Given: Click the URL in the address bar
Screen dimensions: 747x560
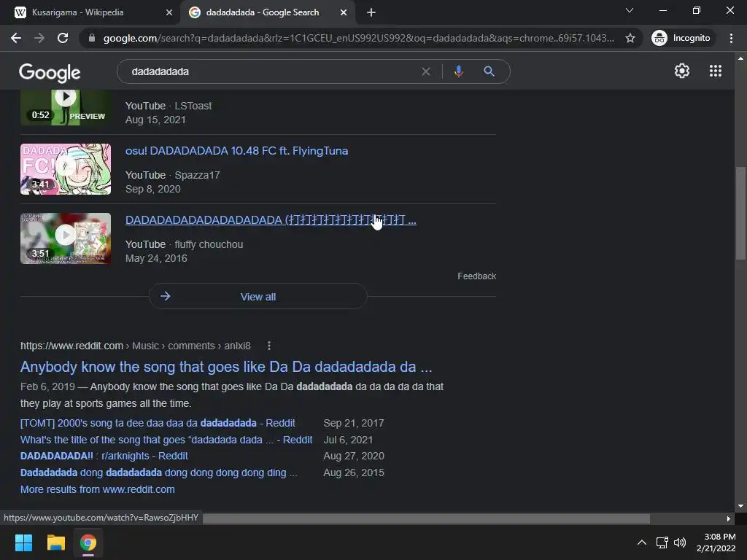Looking at the screenshot, I should click(x=358, y=38).
